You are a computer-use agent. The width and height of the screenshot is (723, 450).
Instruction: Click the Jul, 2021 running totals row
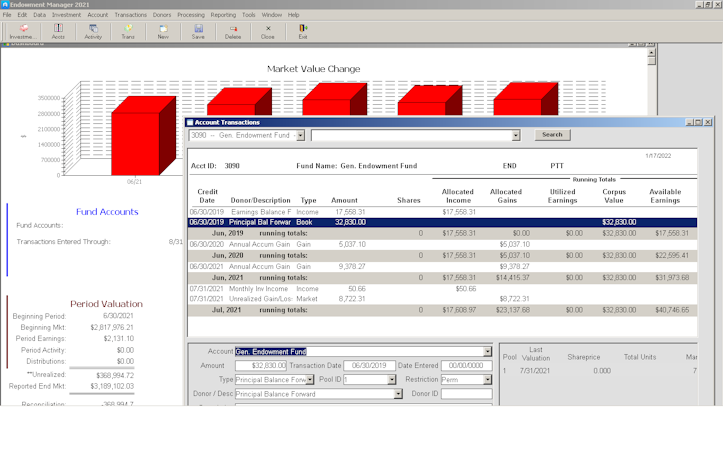(x=442, y=310)
